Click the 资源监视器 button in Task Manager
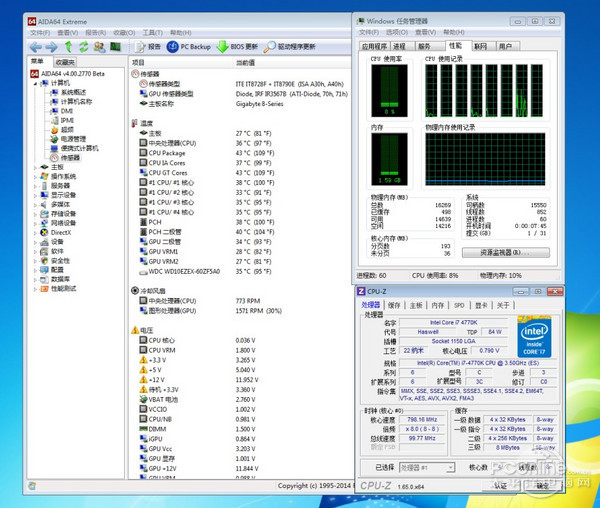This screenshot has height=508, width=600. pyautogui.click(x=505, y=253)
